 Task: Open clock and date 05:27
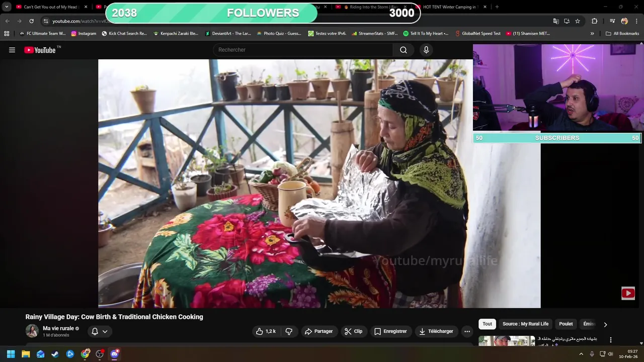(629, 354)
